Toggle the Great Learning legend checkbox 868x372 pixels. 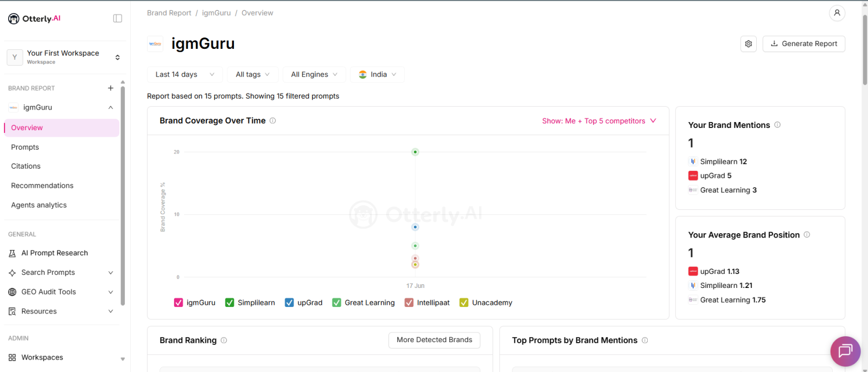[337, 303]
